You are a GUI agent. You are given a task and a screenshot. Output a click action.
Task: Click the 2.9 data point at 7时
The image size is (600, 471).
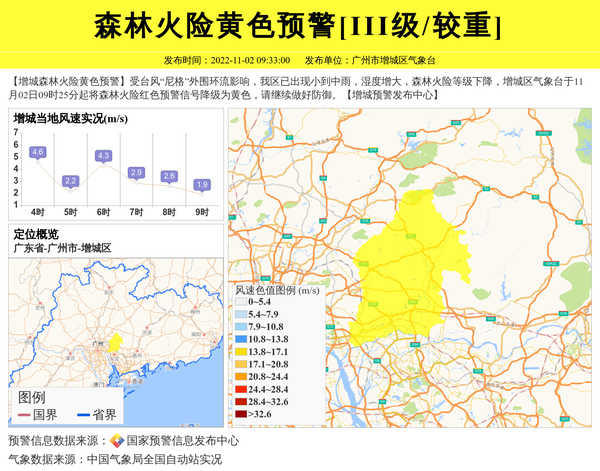[x=136, y=173]
